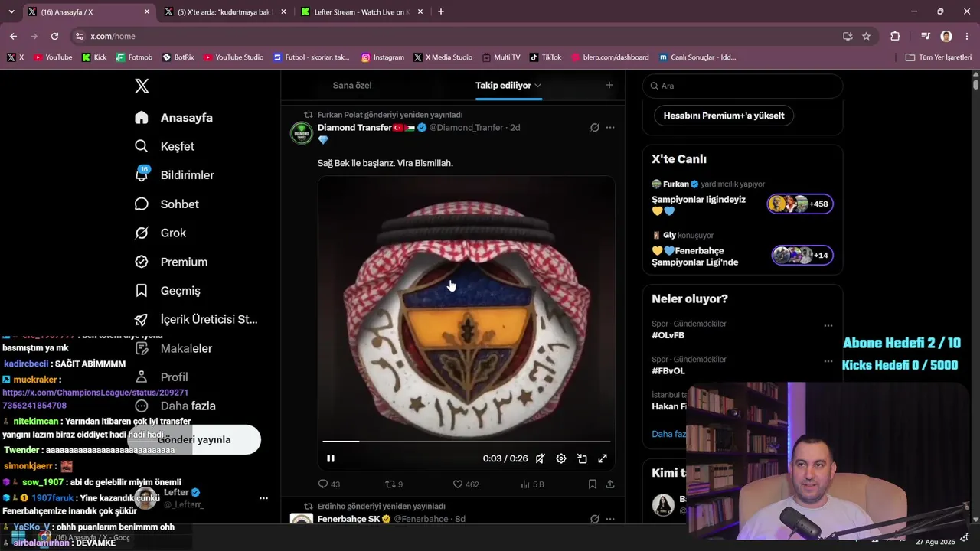The width and height of the screenshot is (980, 551).
Task: Join the Fenerbahçe Şampiyonlar Ligi'nde space
Action: point(743,249)
